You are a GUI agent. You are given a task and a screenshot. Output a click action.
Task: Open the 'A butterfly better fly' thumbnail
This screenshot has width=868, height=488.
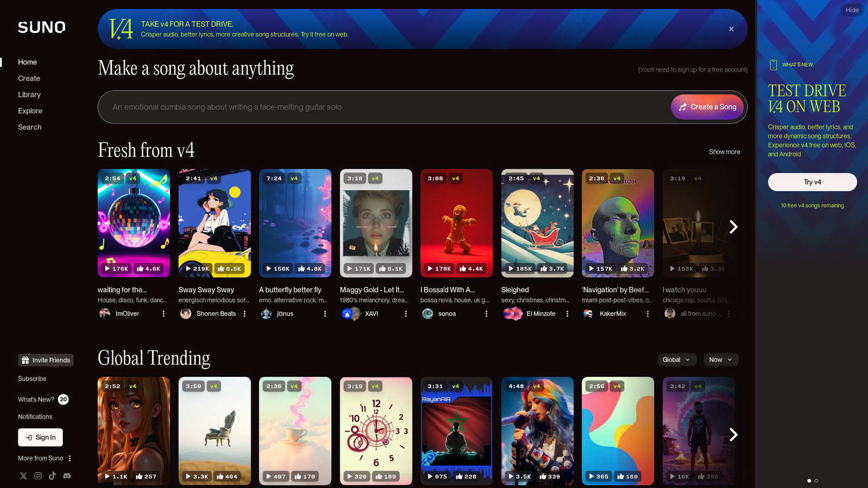point(295,223)
